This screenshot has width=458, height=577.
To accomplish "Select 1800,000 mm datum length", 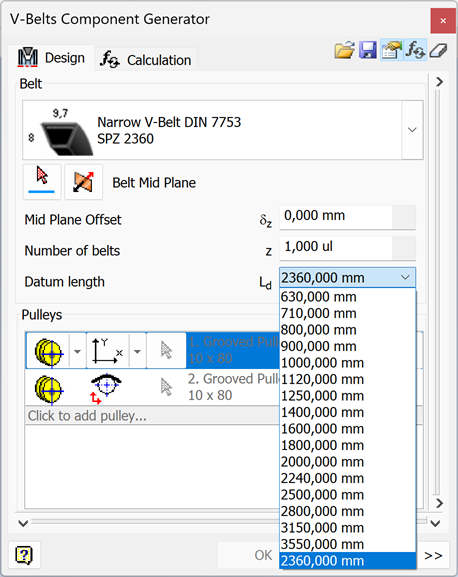I will click(348, 445).
